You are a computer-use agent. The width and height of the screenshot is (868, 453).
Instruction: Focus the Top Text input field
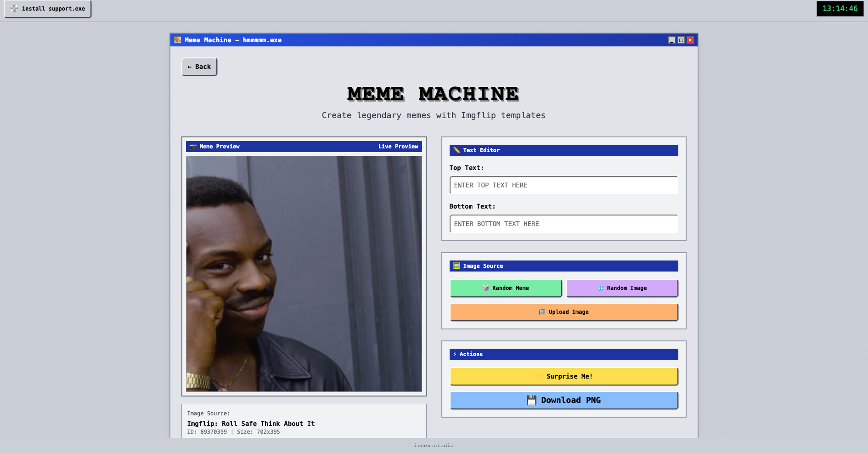pyautogui.click(x=564, y=185)
